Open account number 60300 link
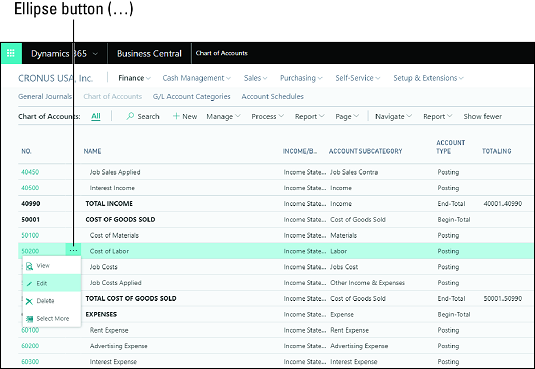 [30, 361]
